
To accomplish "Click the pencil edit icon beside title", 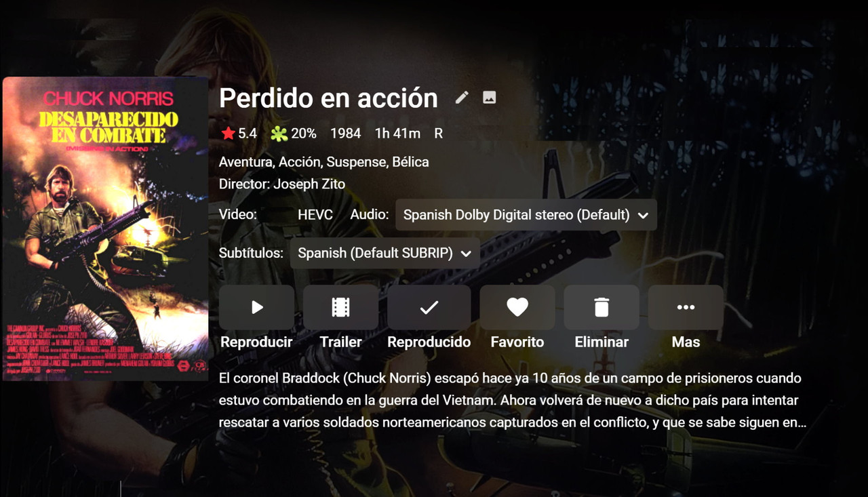I will 462,98.
